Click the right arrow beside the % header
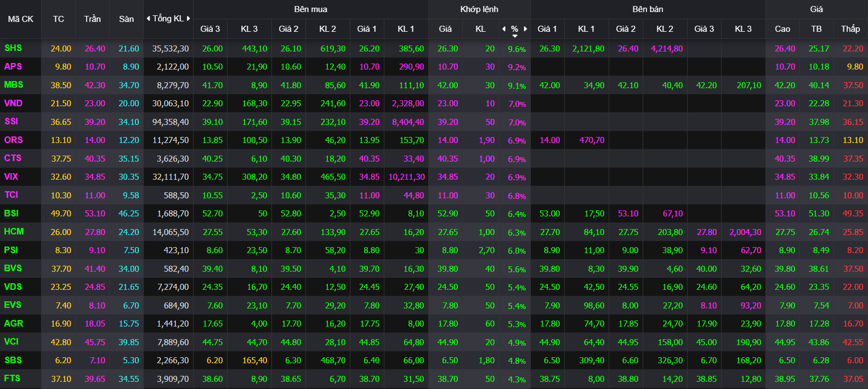This screenshot has height=389, width=868. point(525,29)
